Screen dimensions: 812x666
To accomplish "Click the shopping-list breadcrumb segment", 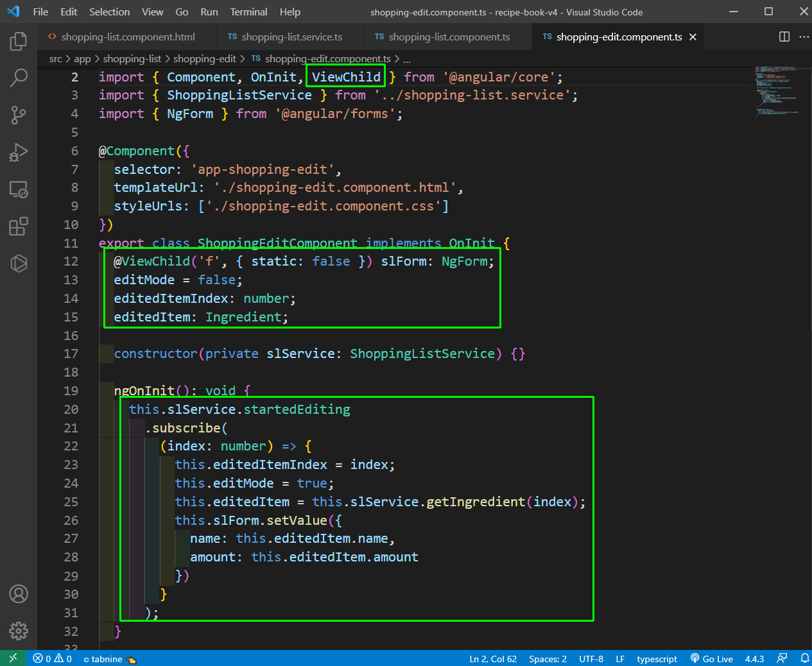I will 132,58.
